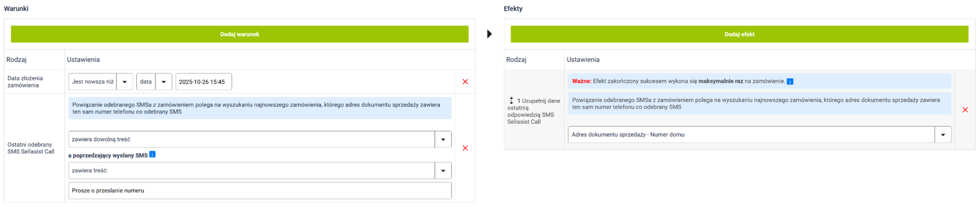The height and width of the screenshot is (207, 980).
Task: Click the date field showing 2025-10-26 15:45
Action: [x=203, y=82]
